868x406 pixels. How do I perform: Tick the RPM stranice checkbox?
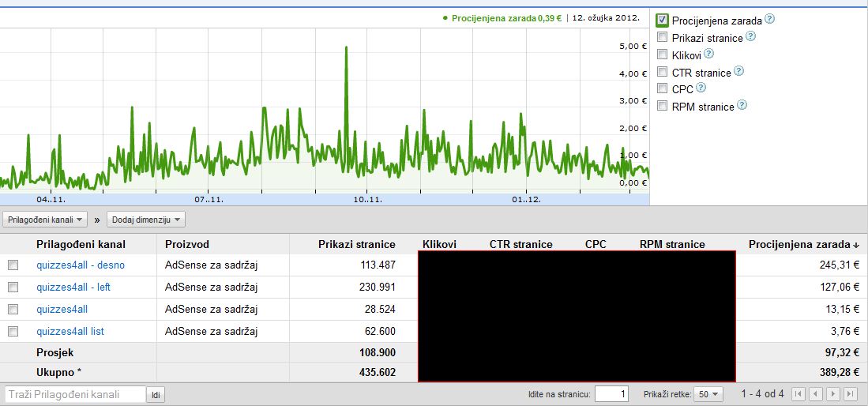point(662,106)
